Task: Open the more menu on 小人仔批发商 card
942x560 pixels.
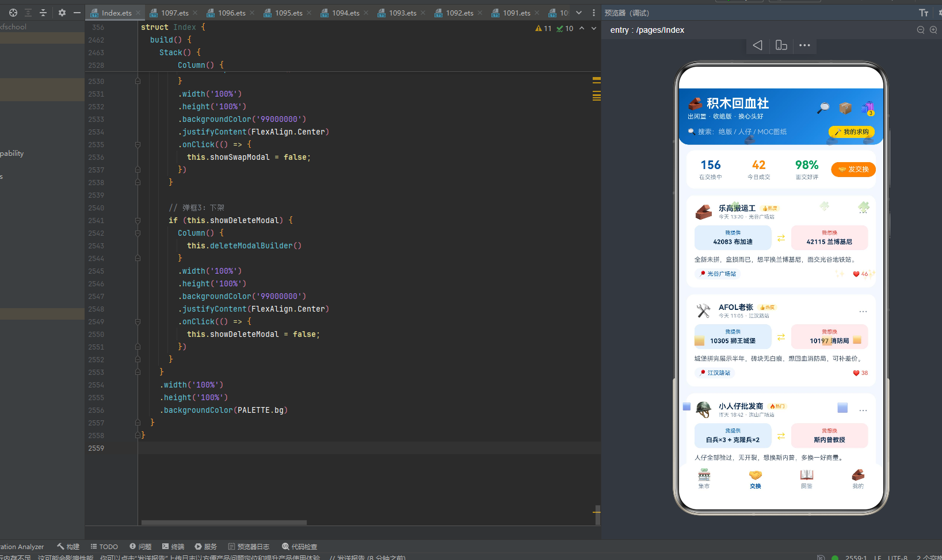Action: pos(863,411)
